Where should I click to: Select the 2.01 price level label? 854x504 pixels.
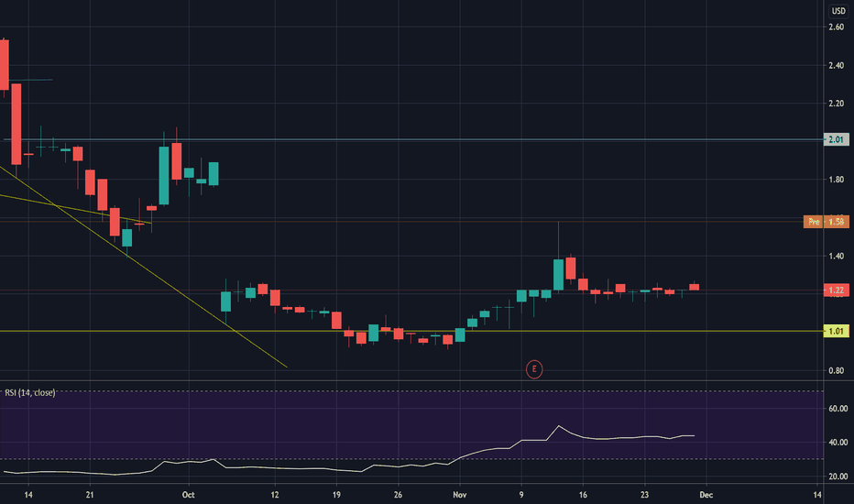coord(836,139)
